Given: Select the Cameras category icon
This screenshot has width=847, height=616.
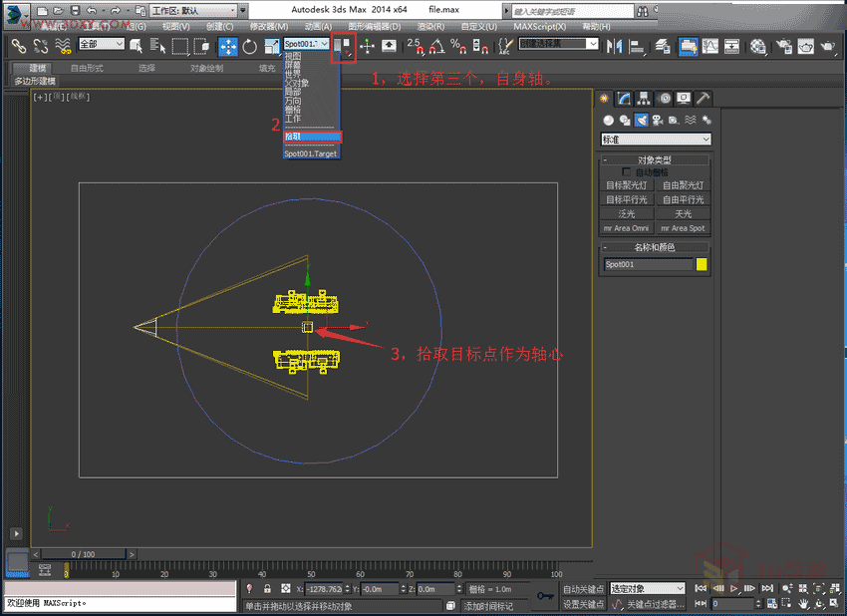Looking at the screenshot, I should click(658, 121).
